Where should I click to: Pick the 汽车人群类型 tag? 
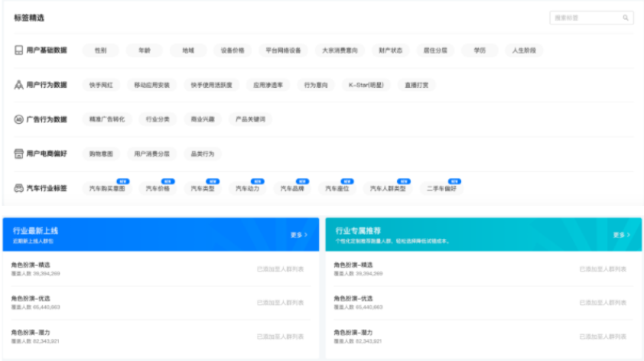[x=388, y=188]
